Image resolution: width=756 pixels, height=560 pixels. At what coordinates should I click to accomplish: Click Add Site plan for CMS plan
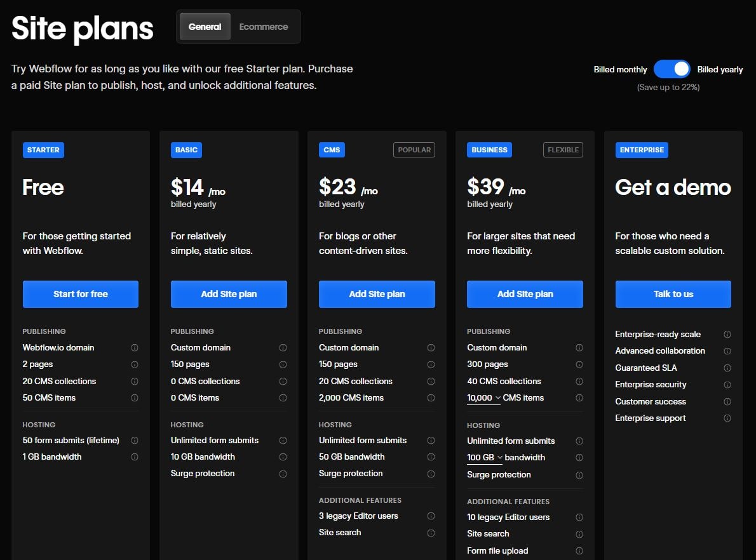click(377, 294)
